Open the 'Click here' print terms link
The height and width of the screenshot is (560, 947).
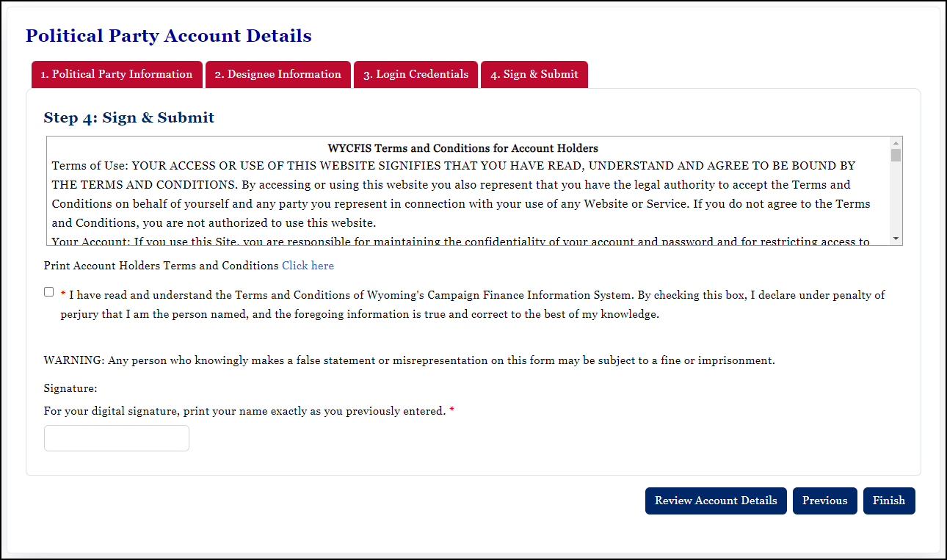tap(308, 266)
